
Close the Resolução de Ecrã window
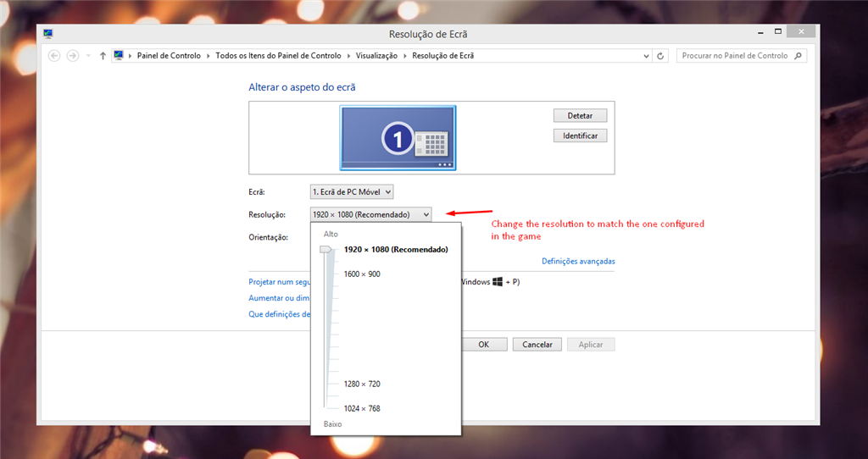tap(801, 31)
